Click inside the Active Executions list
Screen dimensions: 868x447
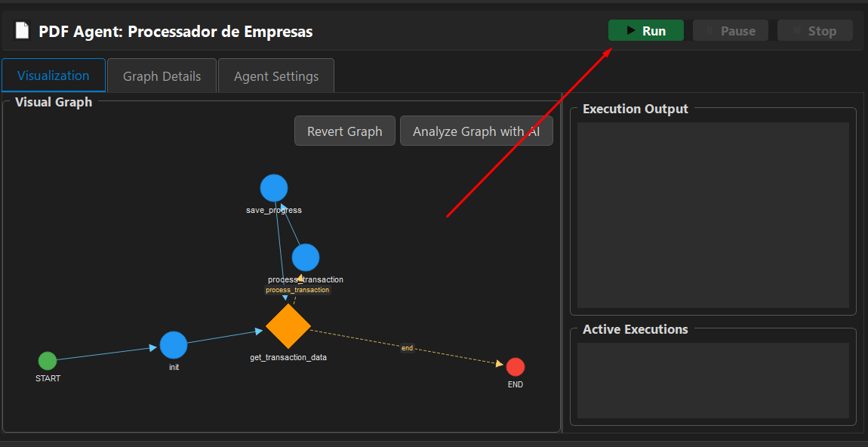pyautogui.click(x=713, y=381)
